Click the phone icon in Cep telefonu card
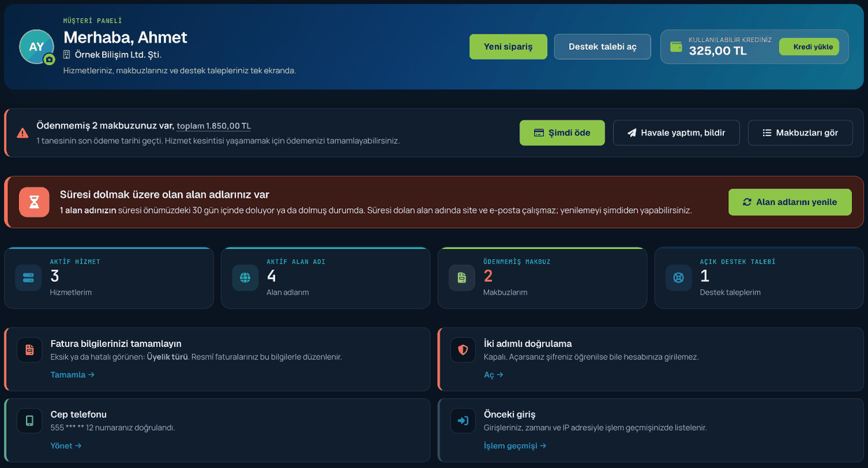The height and width of the screenshot is (468, 868). coord(29,420)
